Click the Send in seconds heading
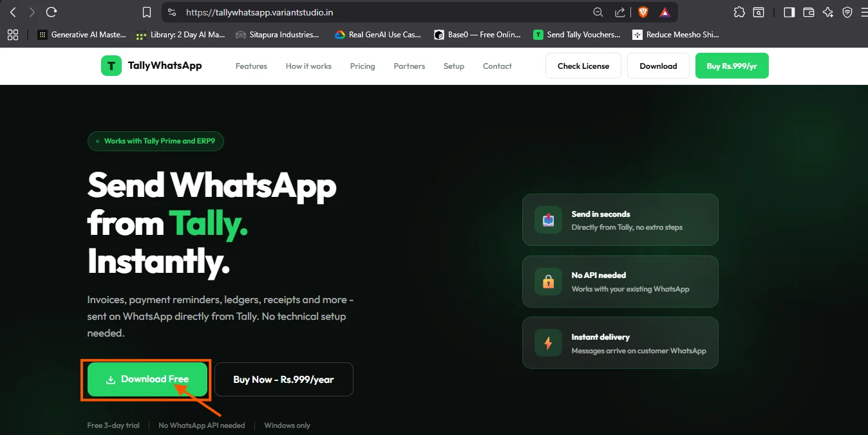 pos(601,214)
